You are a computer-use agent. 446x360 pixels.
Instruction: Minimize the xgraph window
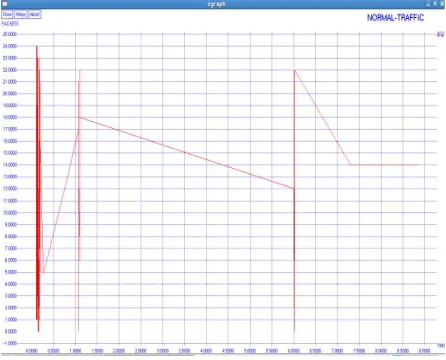428,4
